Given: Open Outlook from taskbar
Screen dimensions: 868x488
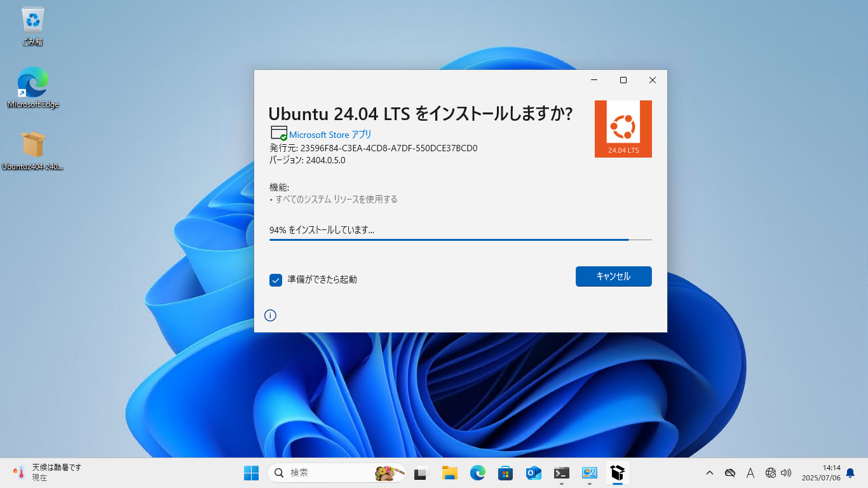Looking at the screenshot, I should pos(534,473).
